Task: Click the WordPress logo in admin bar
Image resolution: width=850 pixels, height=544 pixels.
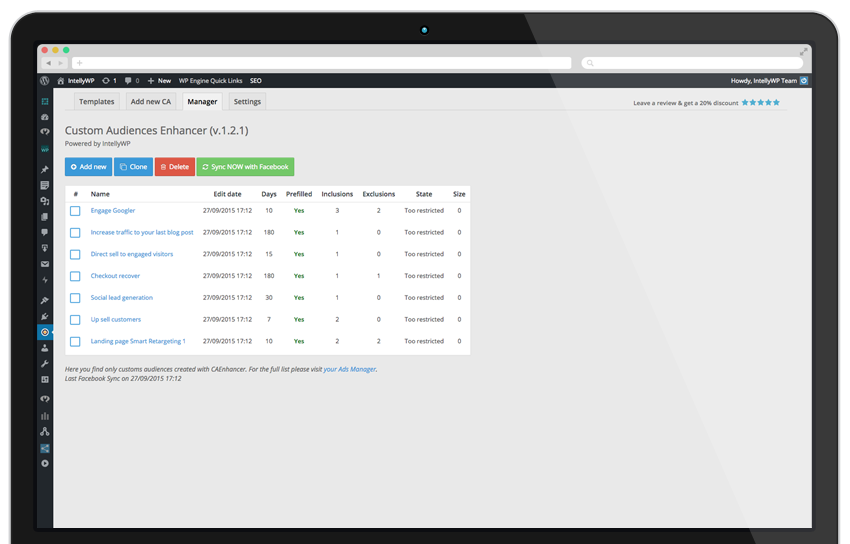Action: tap(45, 80)
